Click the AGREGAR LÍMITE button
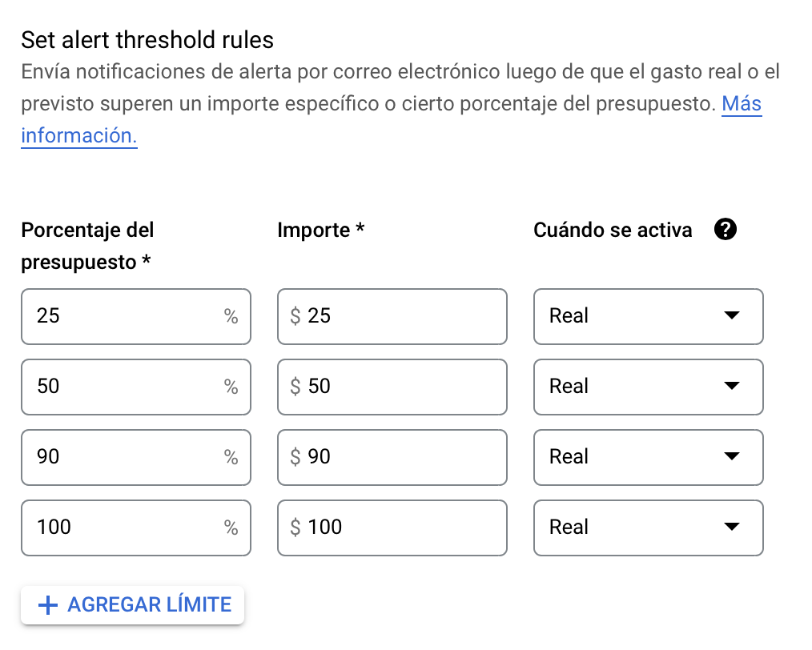Viewport: 812px width, 650px height. (133, 605)
